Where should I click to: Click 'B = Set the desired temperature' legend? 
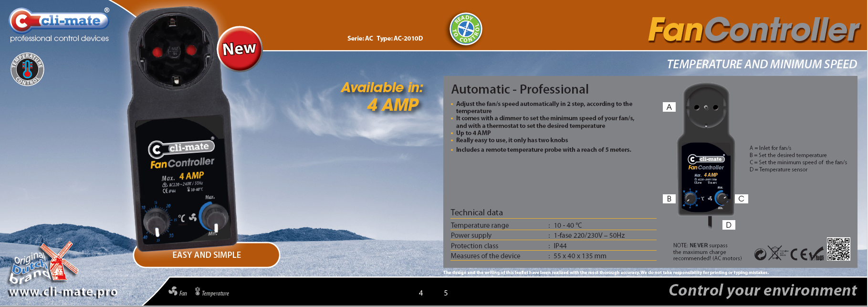point(788,155)
